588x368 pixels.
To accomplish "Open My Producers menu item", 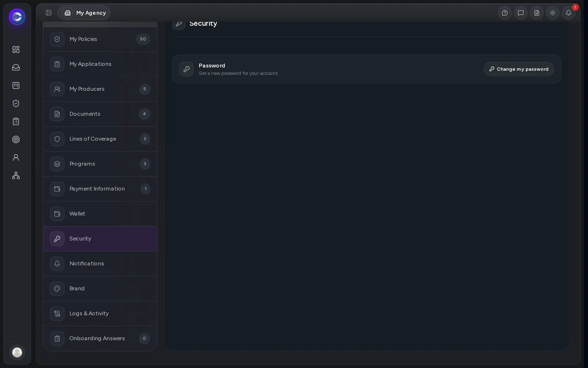I will [x=100, y=89].
